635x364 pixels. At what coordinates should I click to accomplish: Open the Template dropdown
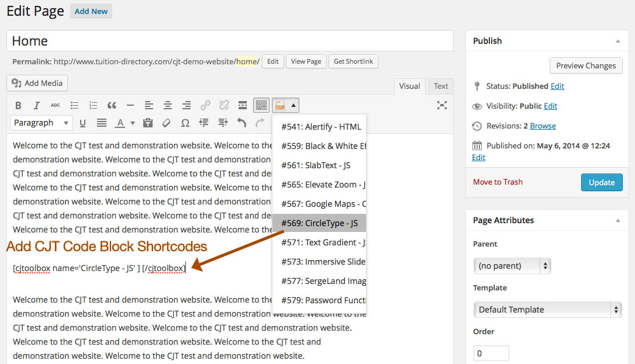[x=547, y=310]
